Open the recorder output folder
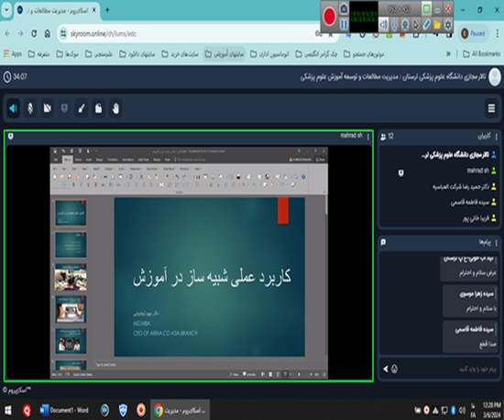504x420 pixels. pyautogui.click(x=437, y=25)
